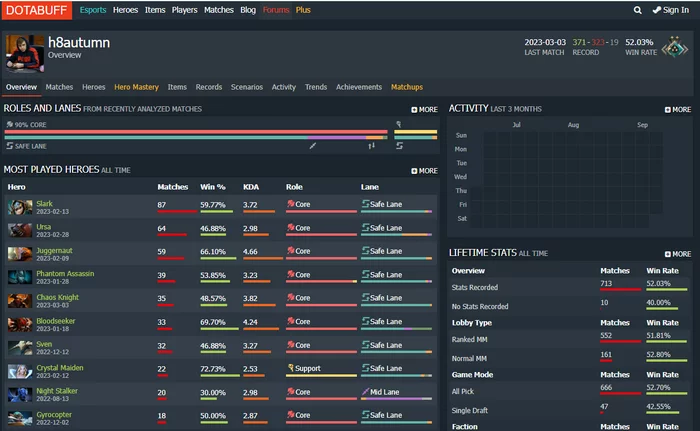Open the Slark hero link
This screenshot has height=431, width=700.
(x=44, y=204)
